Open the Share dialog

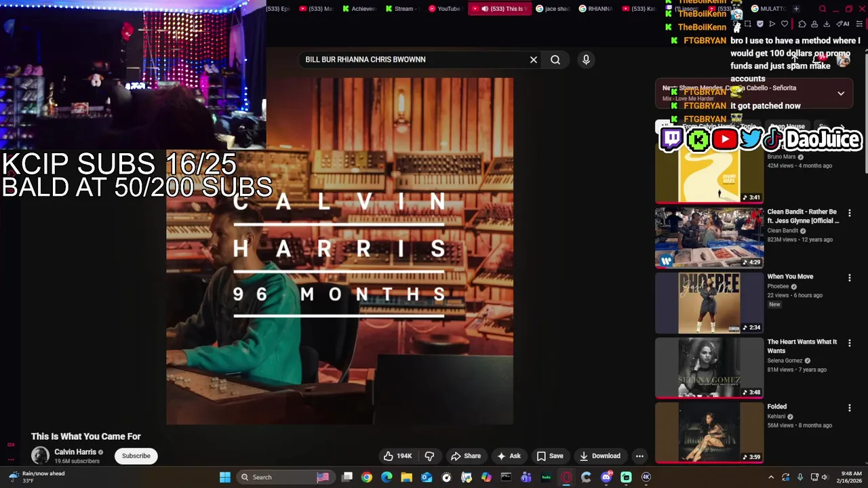(x=466, y=456)
